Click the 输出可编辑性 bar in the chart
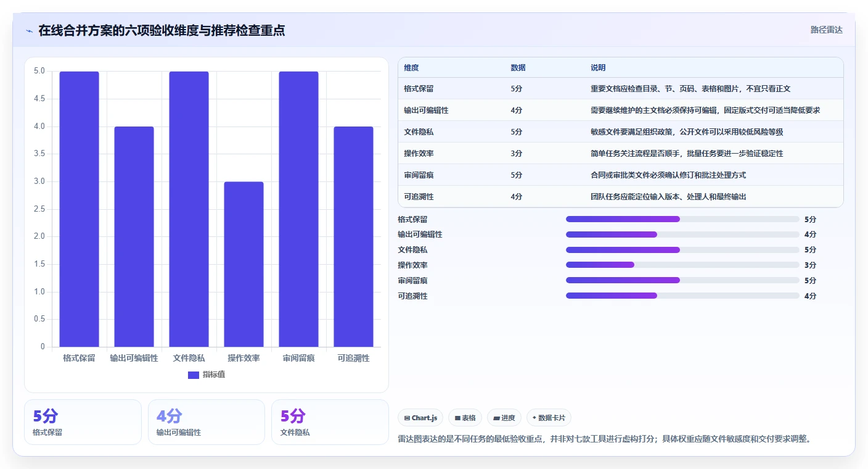868x469 pixels. coord(134,236)
